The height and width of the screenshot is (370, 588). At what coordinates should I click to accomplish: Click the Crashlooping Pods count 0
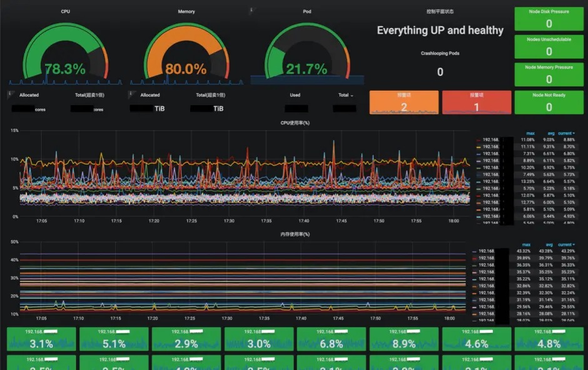440,72
